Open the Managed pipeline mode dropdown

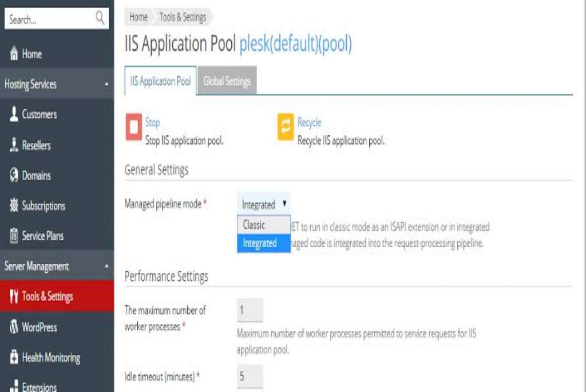pos(263,204)
